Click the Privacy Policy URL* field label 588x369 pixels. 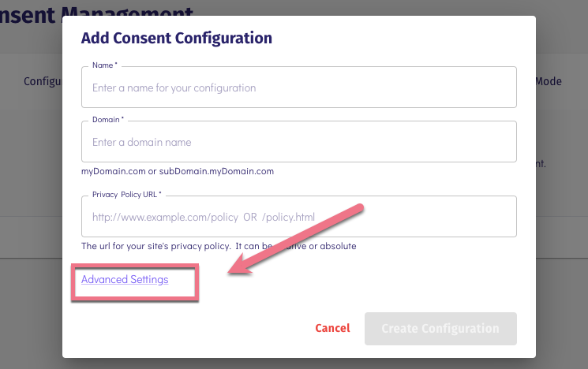[x=126, y=193]
